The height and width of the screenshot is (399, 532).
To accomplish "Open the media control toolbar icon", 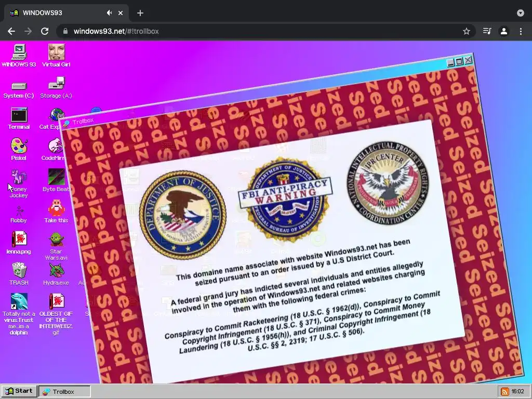I will tap(487, 31).
